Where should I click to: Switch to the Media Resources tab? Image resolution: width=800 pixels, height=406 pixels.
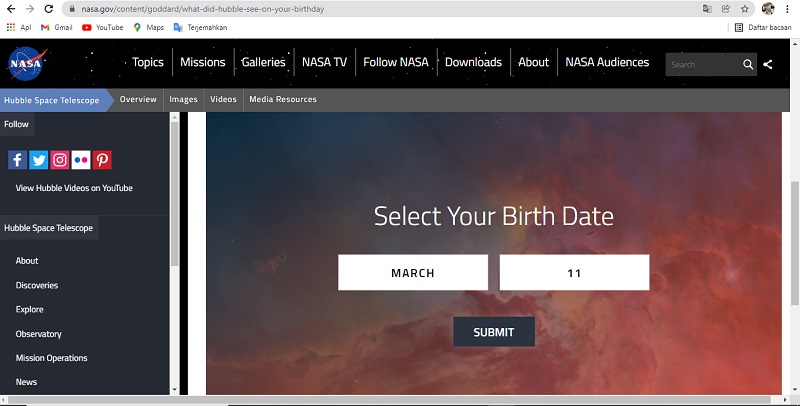[283, 99]
